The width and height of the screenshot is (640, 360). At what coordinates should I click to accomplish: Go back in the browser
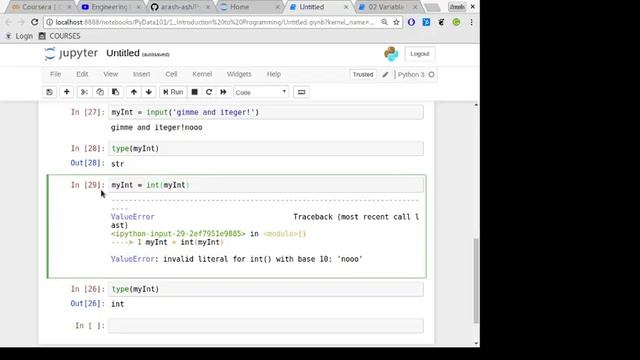point(9,22)
